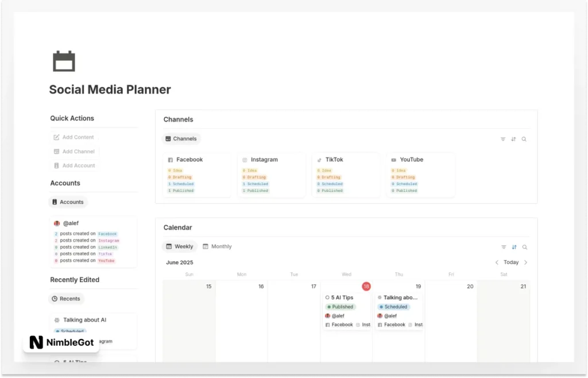This screenshot has height=378, width=588.
Task: Open the Channels view tab selector
Action: click(x=181, y=138)
